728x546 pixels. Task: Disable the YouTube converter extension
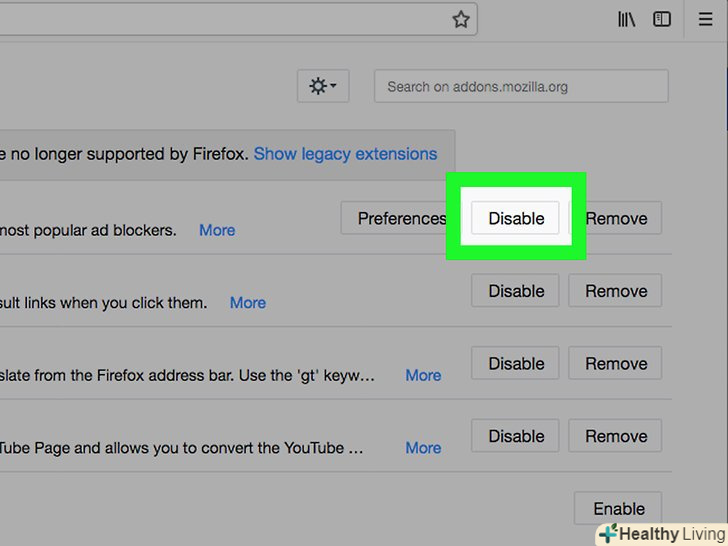(x=516, y=436)
